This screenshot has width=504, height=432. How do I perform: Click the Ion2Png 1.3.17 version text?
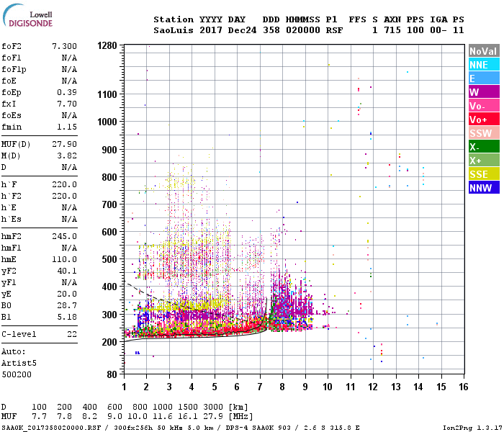point(472,428)
